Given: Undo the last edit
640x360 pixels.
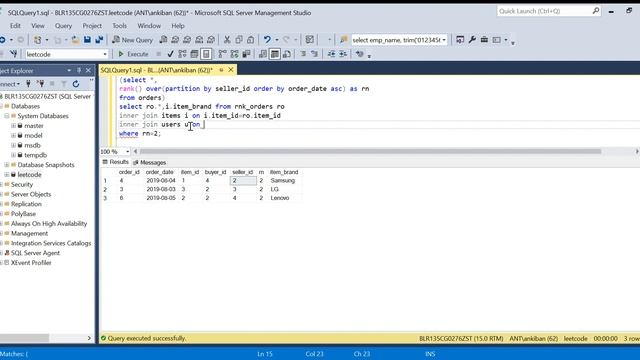Looking at the screenshot, I should [267, 40].
